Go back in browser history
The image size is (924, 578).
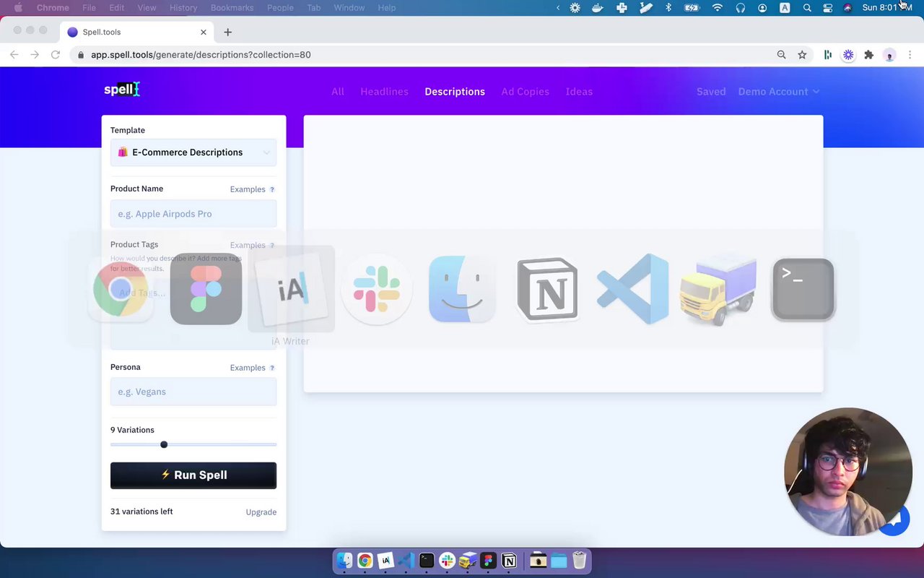[14, 55]
